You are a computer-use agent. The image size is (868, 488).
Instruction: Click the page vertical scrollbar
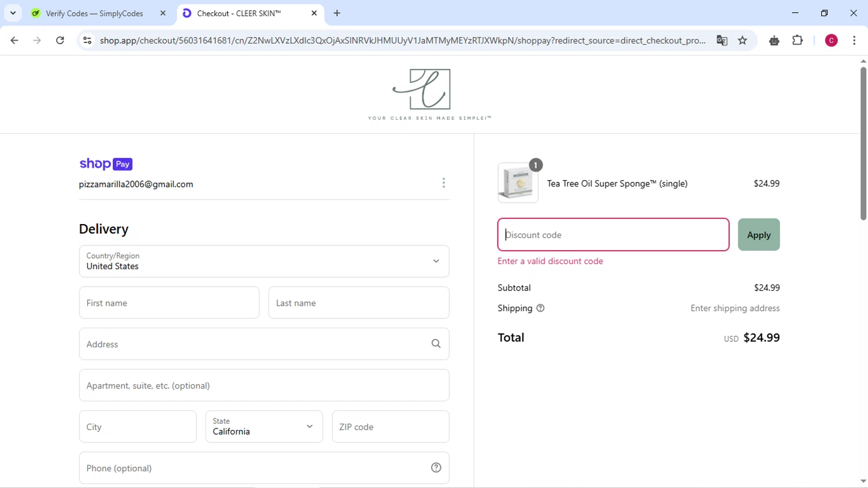[863, 144]
